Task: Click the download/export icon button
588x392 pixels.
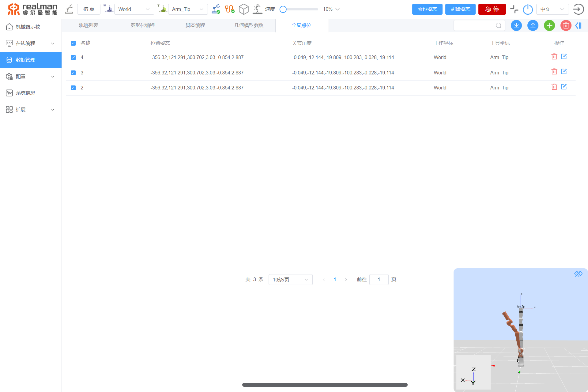Action: click(517, 25)
